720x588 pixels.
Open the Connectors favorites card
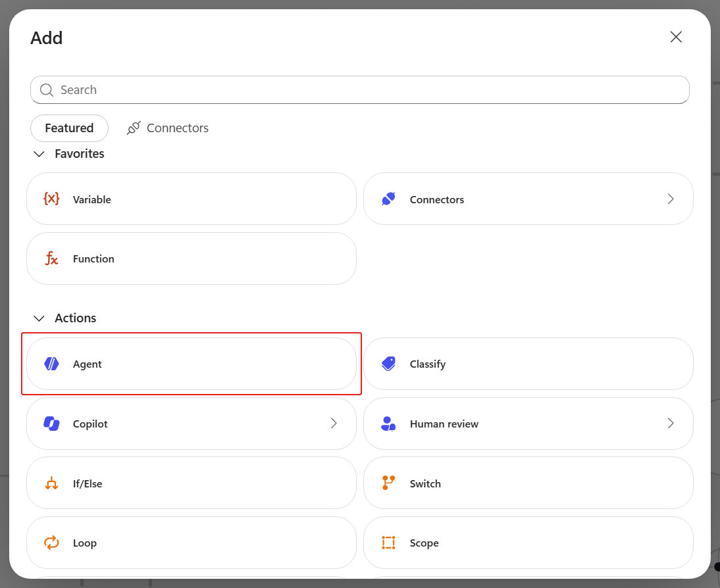528,199
